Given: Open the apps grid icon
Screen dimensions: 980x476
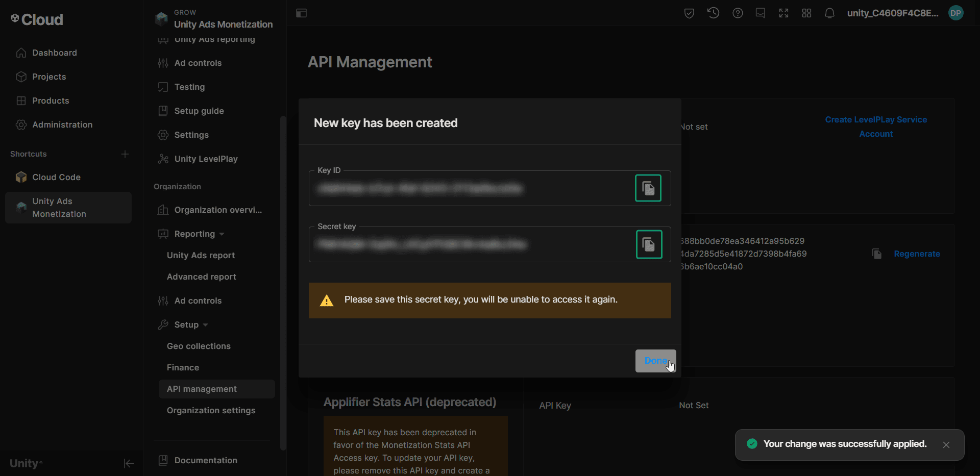Looking at the screenshot, I should tap(806, 13).
